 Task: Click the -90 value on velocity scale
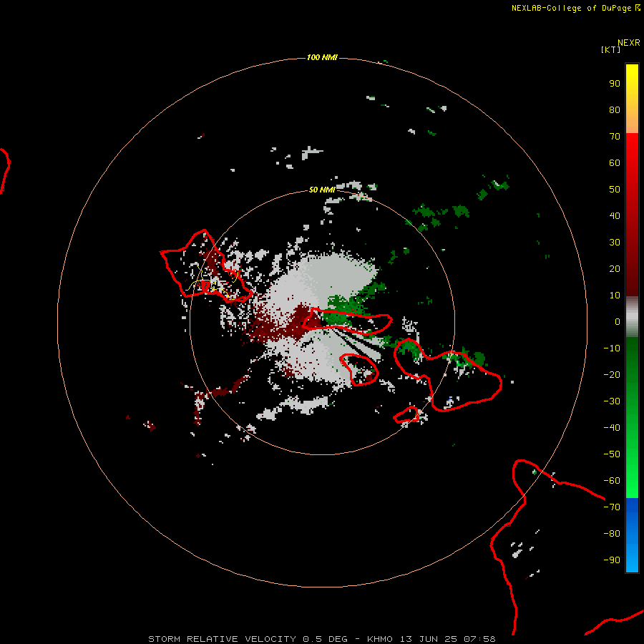(612, 560)
